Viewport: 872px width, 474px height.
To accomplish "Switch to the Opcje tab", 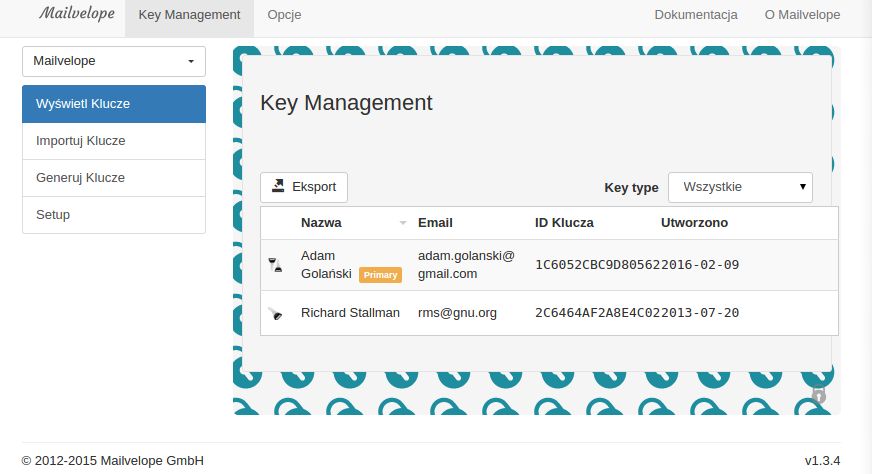I will click(284, 15).
